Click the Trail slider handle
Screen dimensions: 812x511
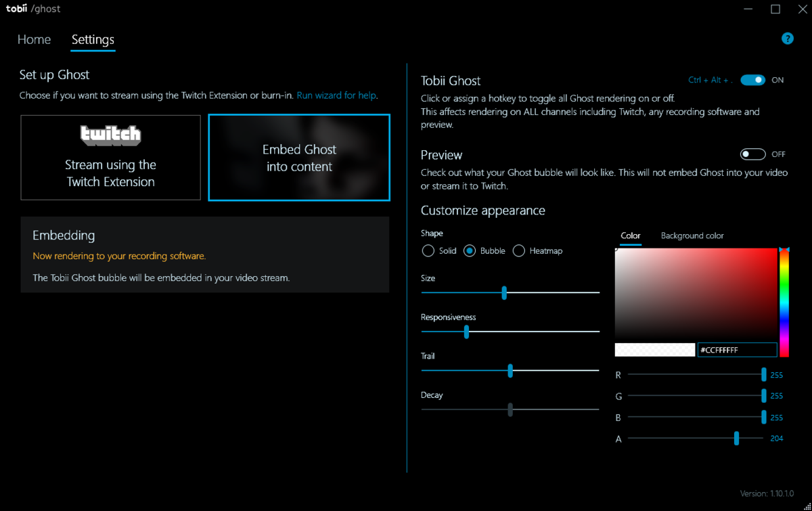tap(510, 371)
